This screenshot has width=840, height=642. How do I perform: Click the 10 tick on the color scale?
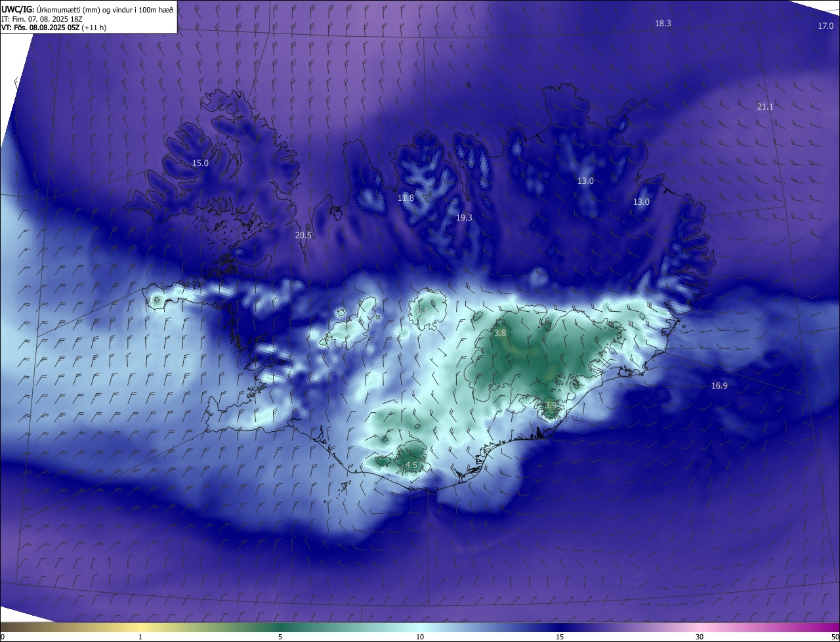point(420,637)
